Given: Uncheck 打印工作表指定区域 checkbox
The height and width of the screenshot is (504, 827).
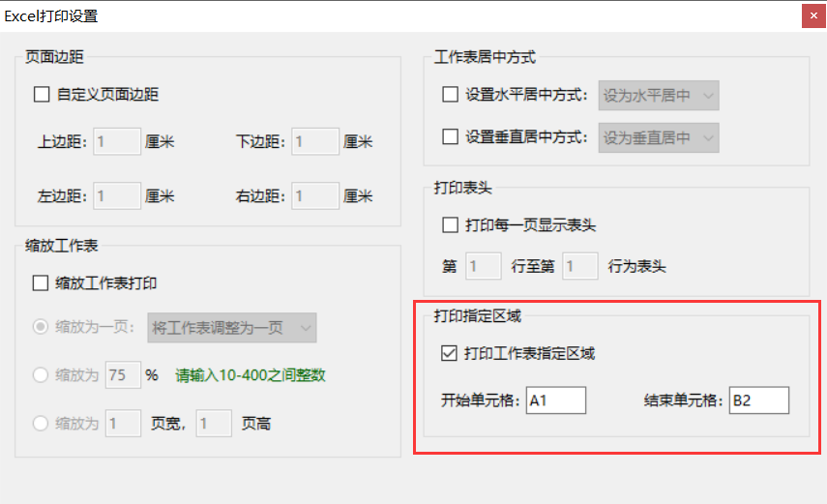Looking at the screenshot, I should click(449, 352).
